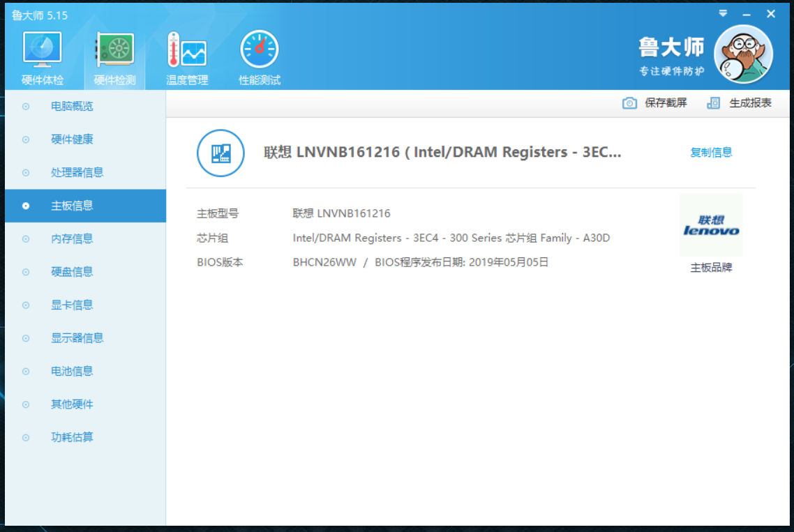Open 电池信息 in sidebar

[72, 371]
